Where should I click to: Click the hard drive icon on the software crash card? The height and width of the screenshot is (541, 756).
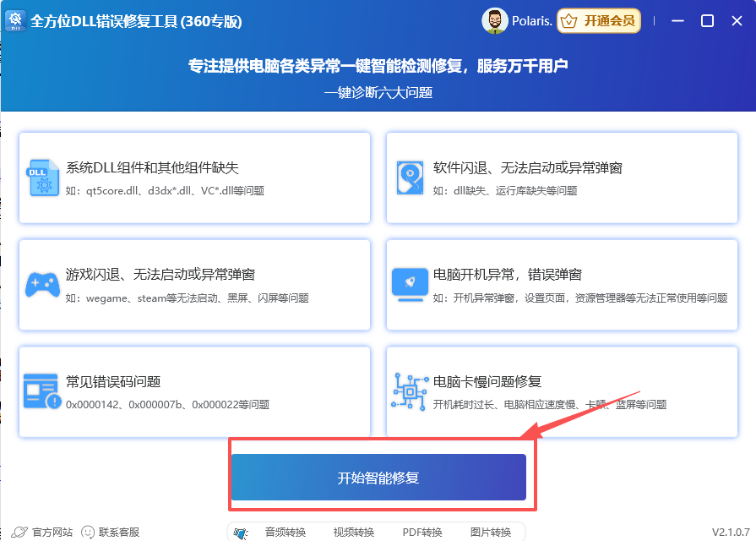[x=411, y=178]
